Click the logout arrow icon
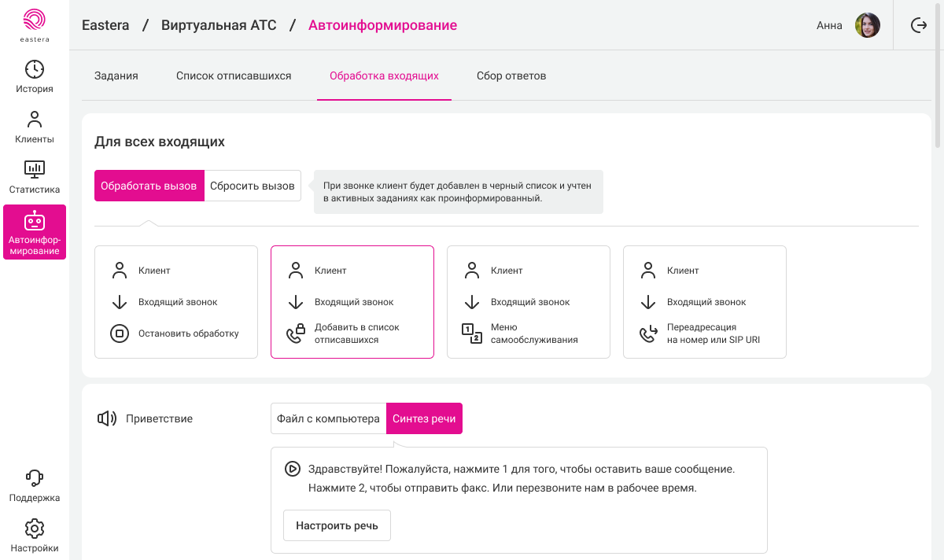The image size is (944, 560). click(918, 25)
